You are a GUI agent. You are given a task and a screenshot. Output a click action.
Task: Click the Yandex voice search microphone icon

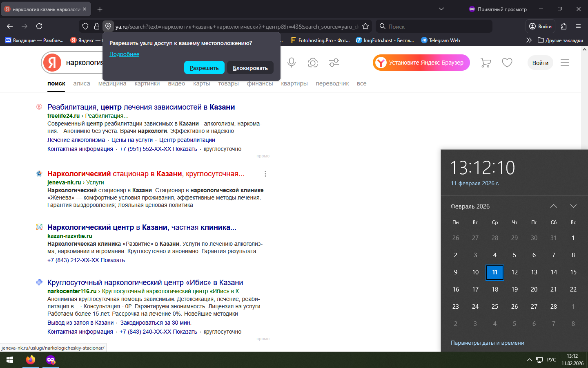click(292, 63)
